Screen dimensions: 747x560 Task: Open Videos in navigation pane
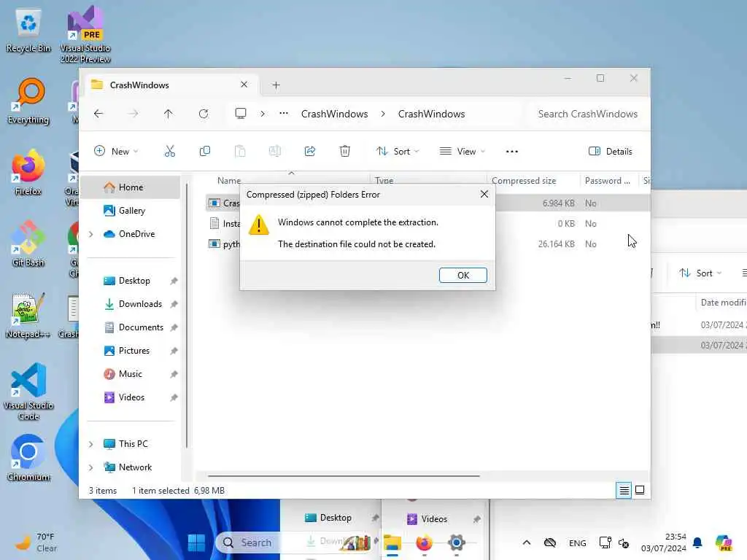click(x=131, y=397)
